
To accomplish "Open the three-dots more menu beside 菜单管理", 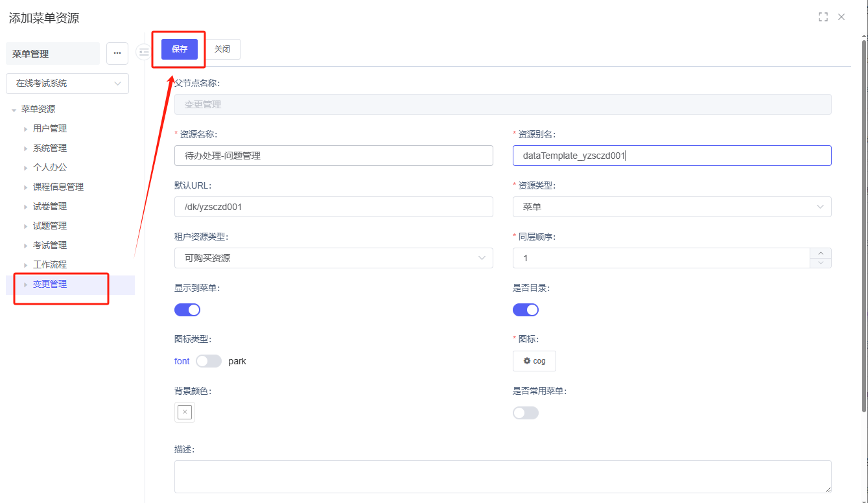I will [x=117, y=54].
